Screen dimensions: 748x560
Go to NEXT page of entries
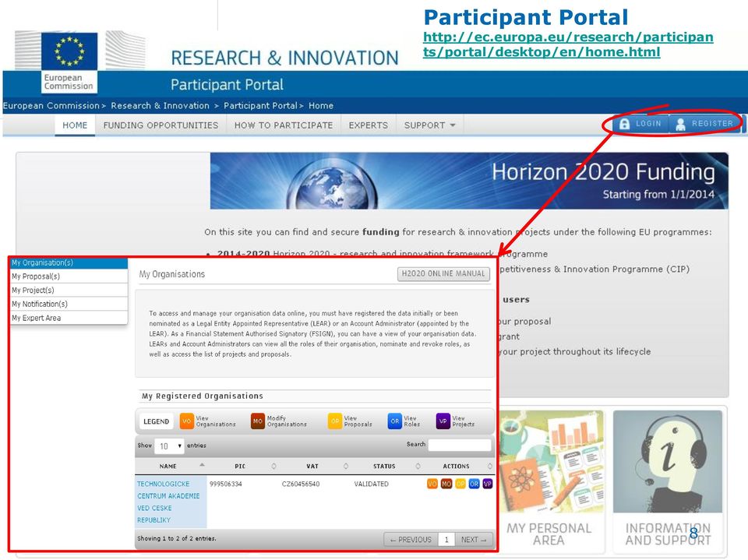(x=474, y=540)
